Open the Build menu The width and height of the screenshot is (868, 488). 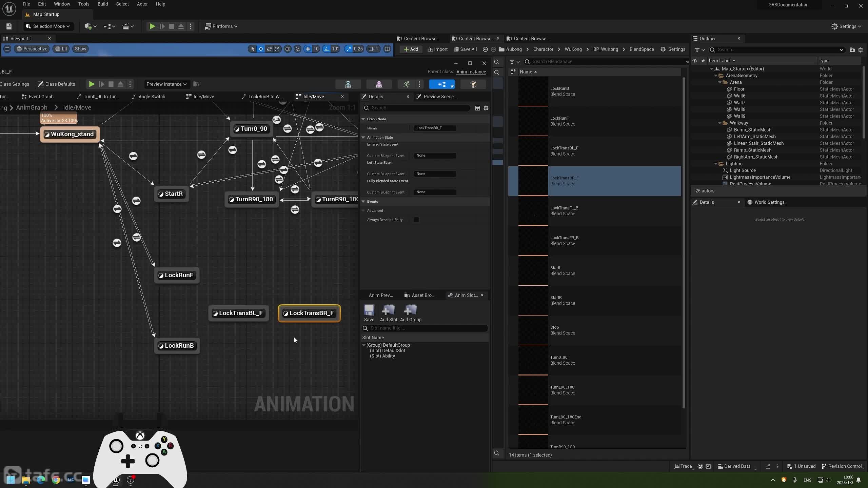point(102,4)
